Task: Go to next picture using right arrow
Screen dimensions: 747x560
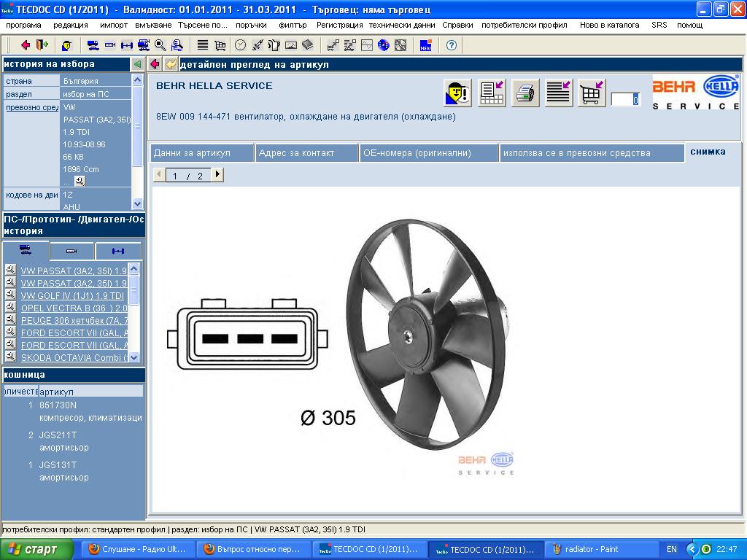Action: tap(217, 175)
